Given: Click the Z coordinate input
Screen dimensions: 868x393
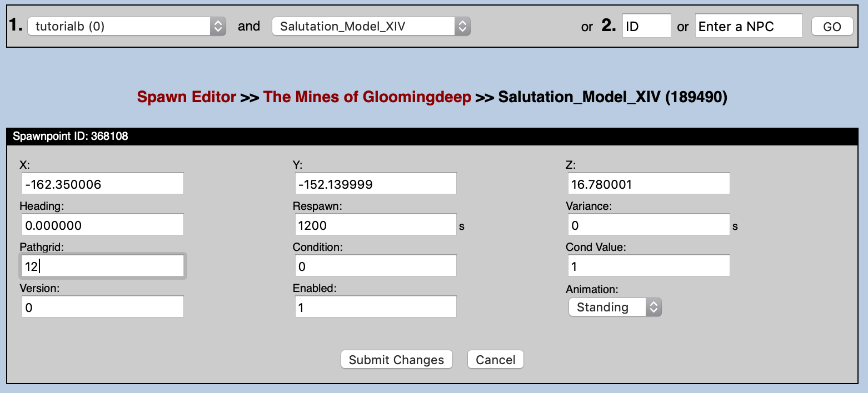Looking at the screenshot, I should point(648,184).
